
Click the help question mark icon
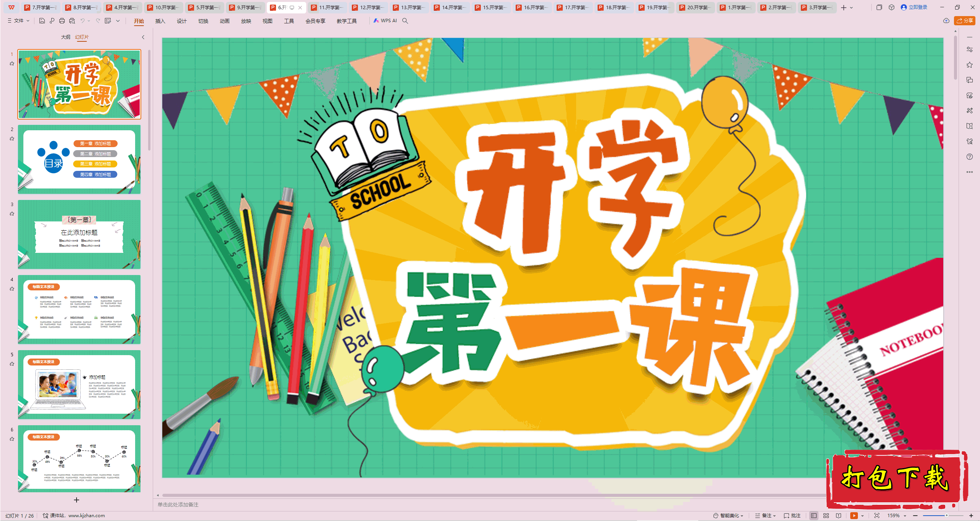[969, 157]
